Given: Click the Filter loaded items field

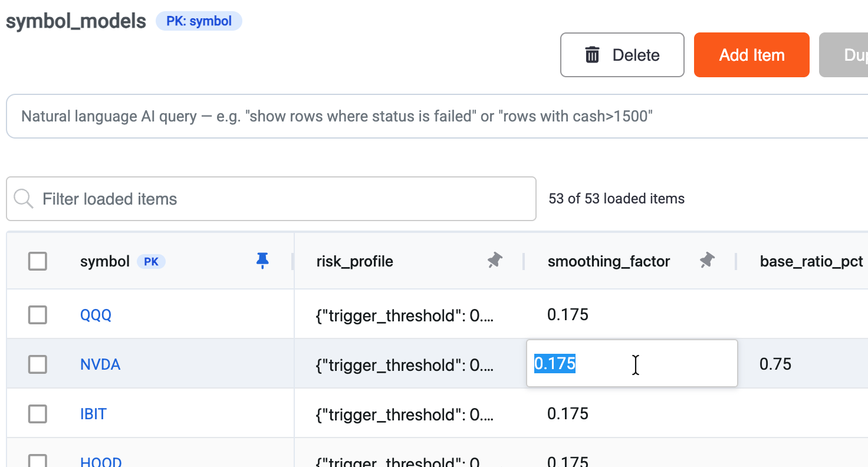Looking at the screenshot, I should coord(271,199).
